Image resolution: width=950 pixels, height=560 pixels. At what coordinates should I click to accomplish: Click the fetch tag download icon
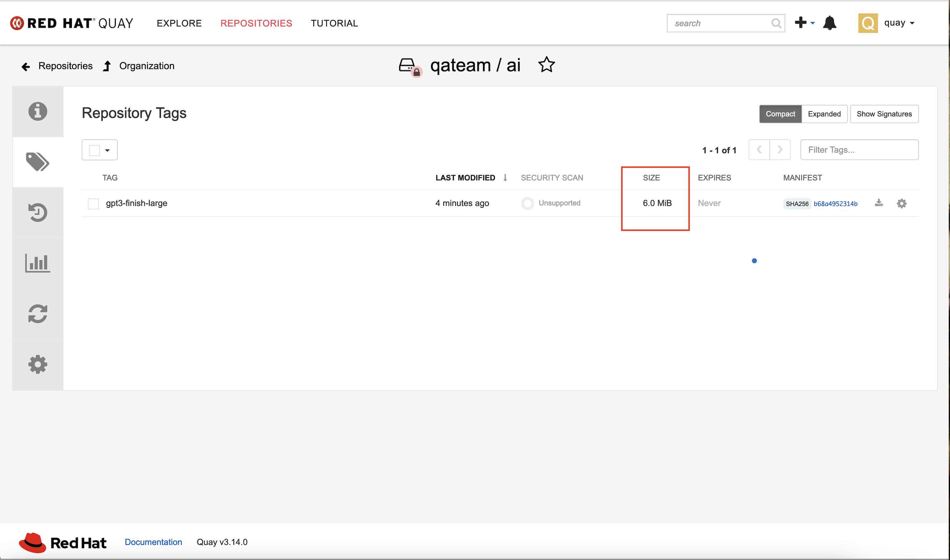point(879,203)
